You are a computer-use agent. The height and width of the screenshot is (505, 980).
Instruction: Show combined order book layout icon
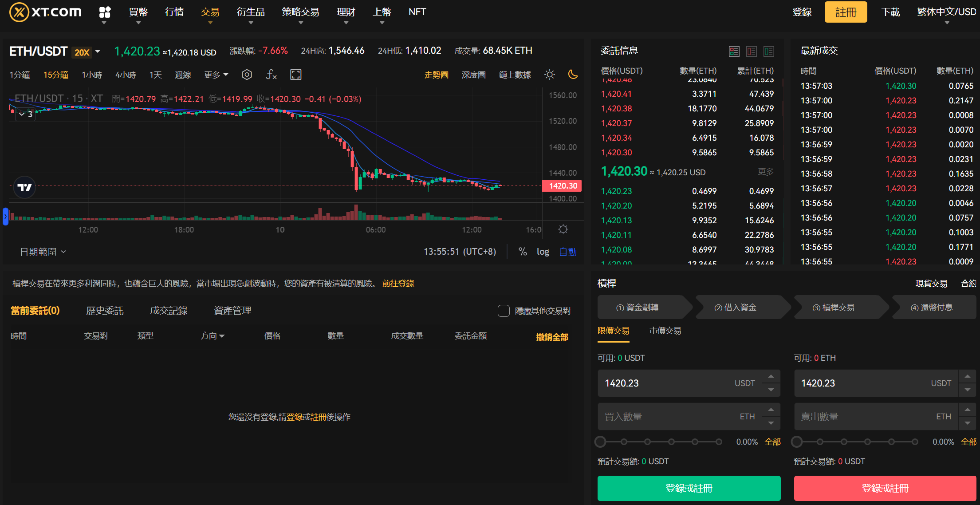pos(734,51)
